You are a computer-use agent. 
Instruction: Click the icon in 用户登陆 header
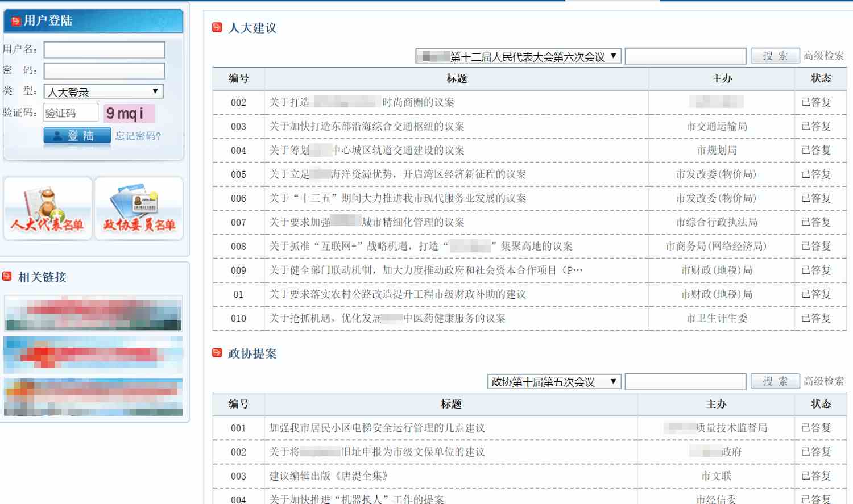(x=16, y=21)
